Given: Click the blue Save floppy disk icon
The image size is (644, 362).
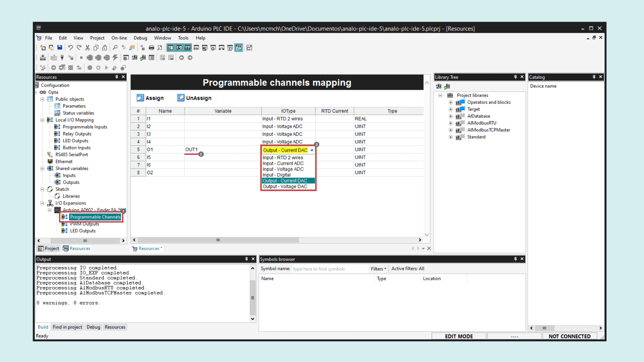Looking at the screenshot, I should coord(59,47).
